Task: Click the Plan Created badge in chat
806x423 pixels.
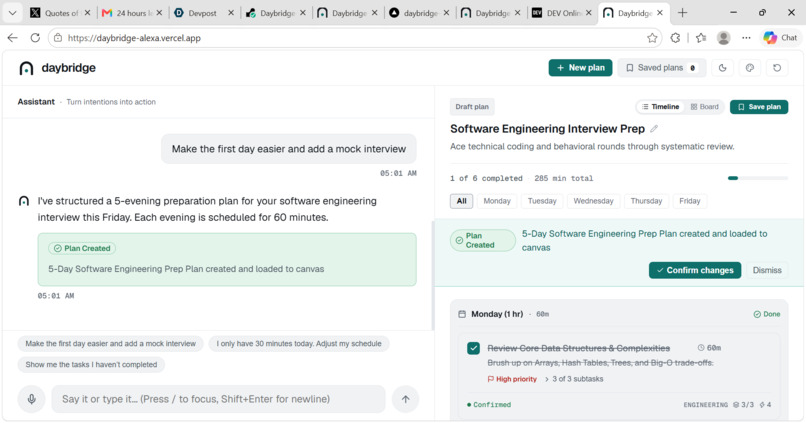Action: coord(82,248)
